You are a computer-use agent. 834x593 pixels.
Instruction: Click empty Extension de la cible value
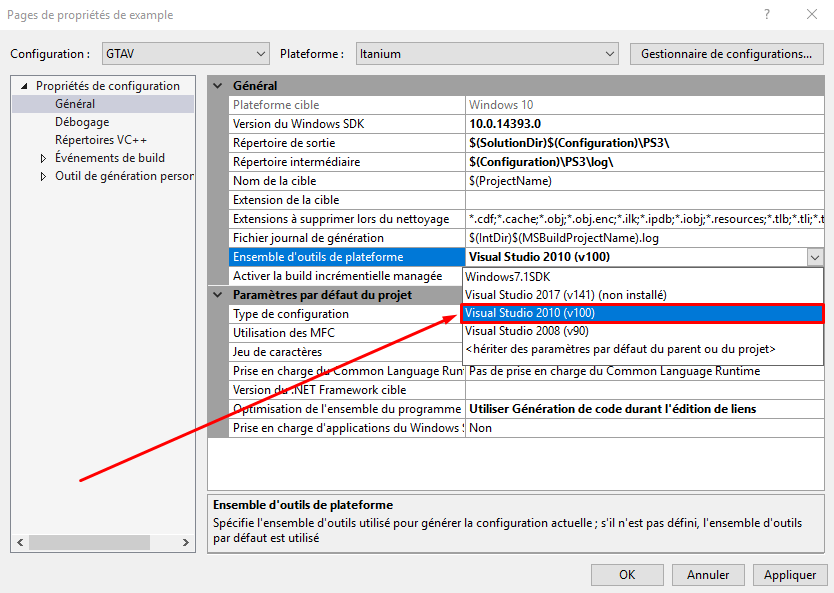[x=645, y=200]
